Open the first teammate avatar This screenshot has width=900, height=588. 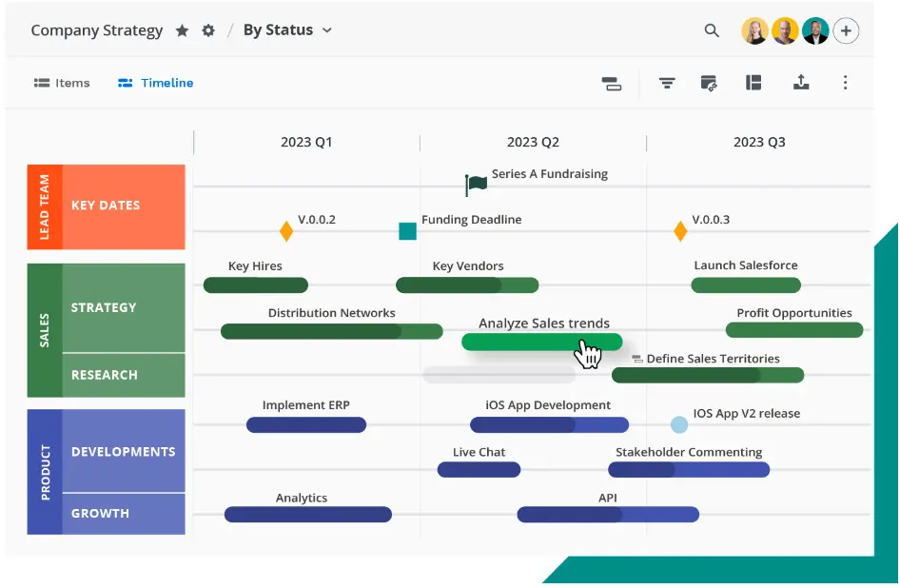click(x=754, y=29)
